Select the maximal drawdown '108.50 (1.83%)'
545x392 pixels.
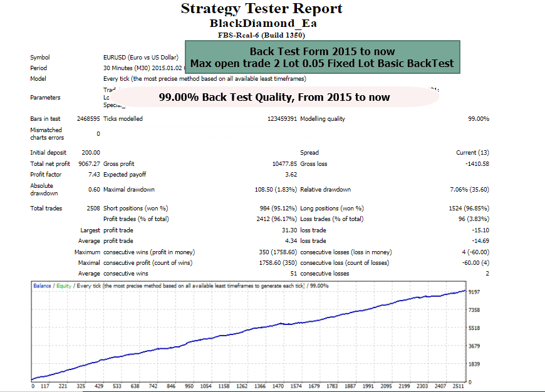pos(276,189)
